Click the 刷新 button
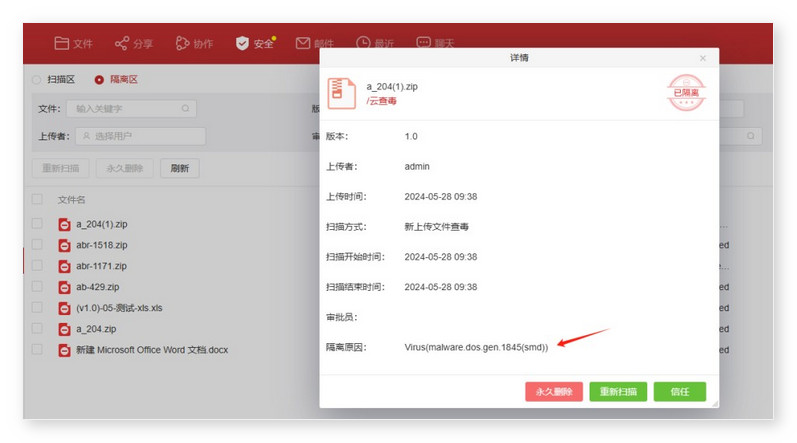797x443 pixels. (180, 168)
